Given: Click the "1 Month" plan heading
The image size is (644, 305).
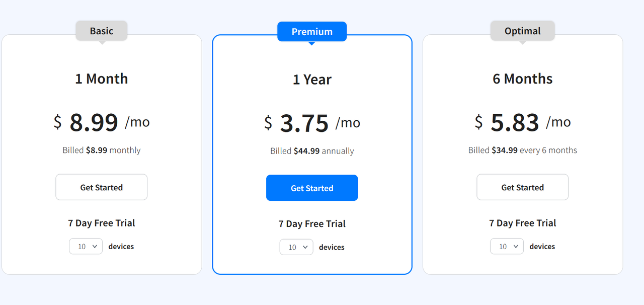Looking at the screenshot, I should [x=102, y=79].
